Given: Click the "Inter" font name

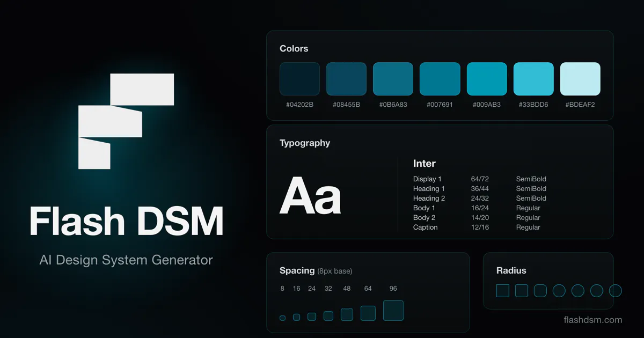Looking at the screenshot, I should click(x=425, y=164).
